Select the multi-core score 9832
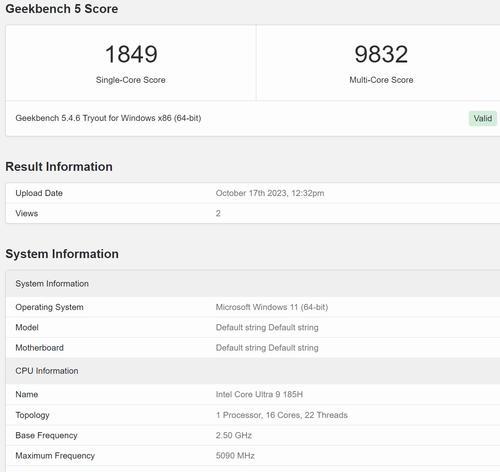Viewport: 500px width, 472px height. click(x=381, y=54)
